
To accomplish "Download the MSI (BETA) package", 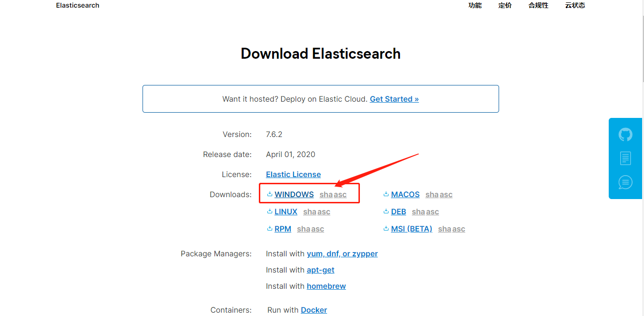I will pyautogui.click(x=411, y=229).
